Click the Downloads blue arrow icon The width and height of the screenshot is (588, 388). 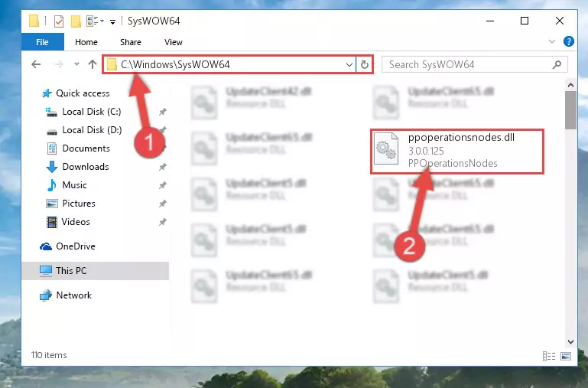[x=52, y=167]
